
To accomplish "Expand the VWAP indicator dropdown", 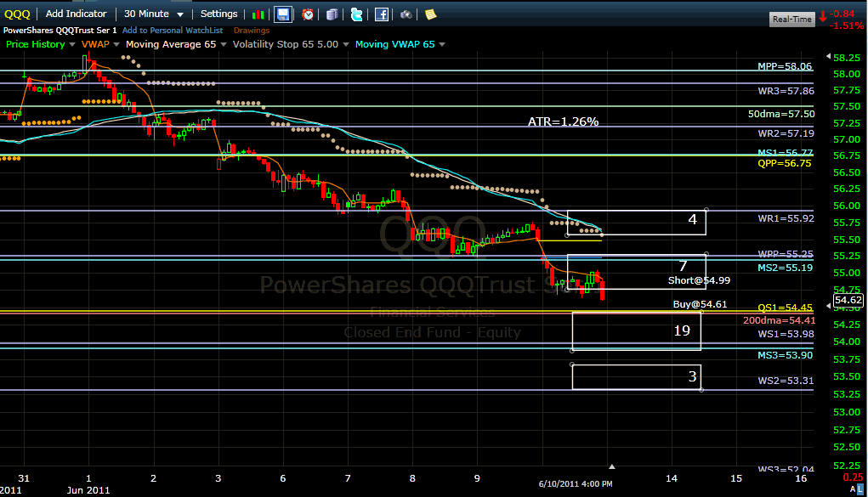I will [x=116, y=45].
